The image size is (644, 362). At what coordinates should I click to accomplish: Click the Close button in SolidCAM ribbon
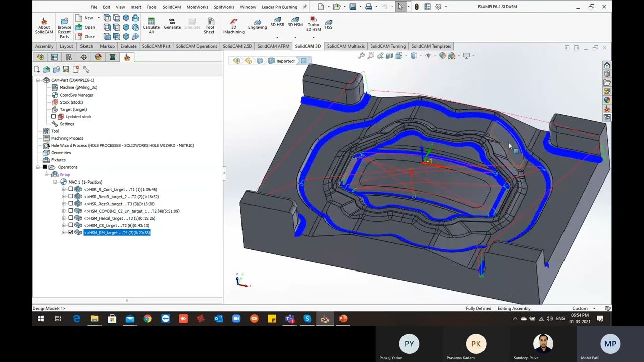(85, 36)
